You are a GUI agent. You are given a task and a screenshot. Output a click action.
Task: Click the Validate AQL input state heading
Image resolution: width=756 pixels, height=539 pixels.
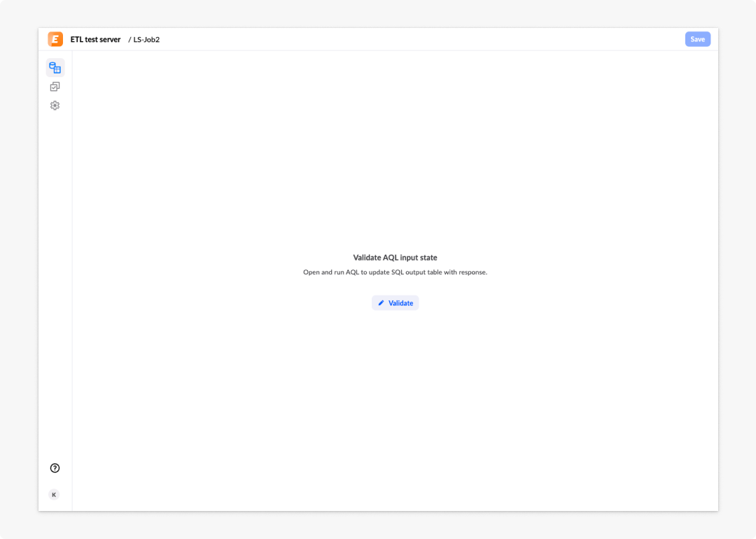pos(395,258)
